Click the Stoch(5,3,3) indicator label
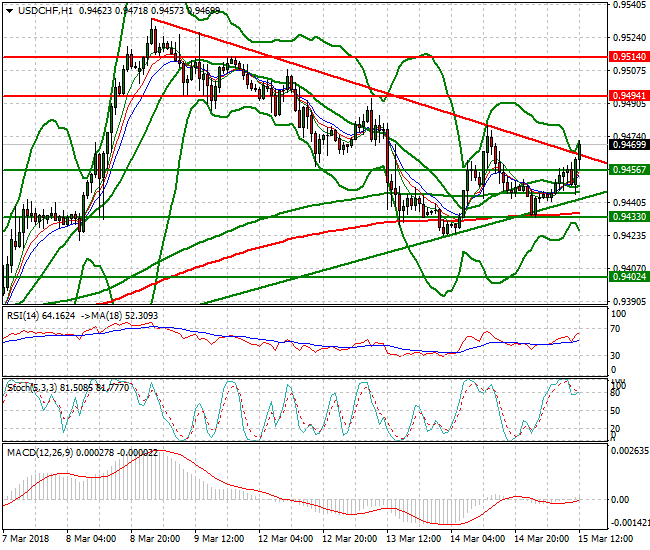 tap(32, 388)
